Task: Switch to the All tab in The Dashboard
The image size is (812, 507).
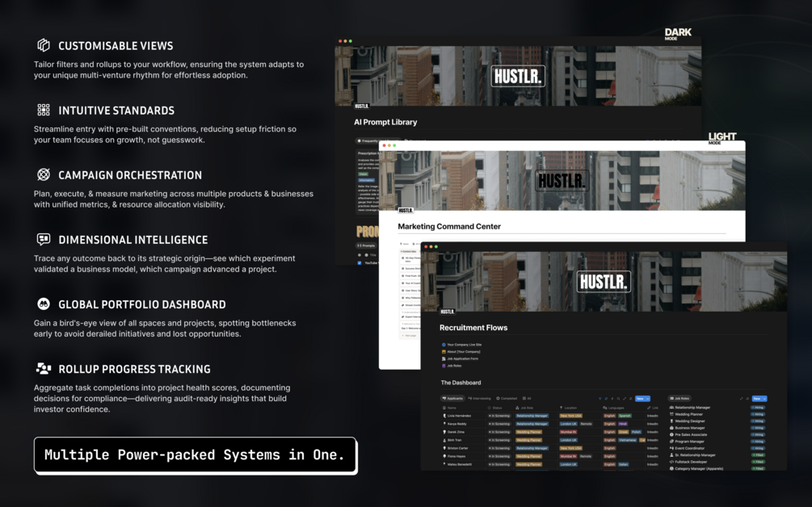Action: pyautogui.click(x=527, y=398)
